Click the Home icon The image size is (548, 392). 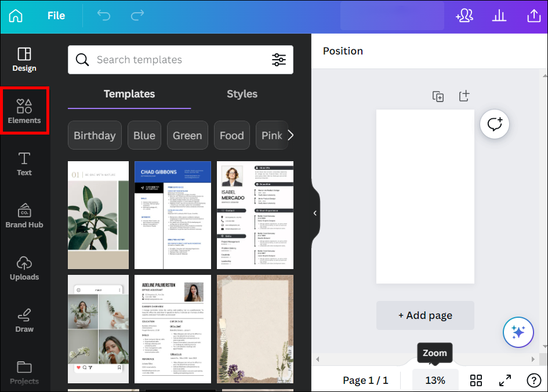pyautogui.click(x=15, y=16)
